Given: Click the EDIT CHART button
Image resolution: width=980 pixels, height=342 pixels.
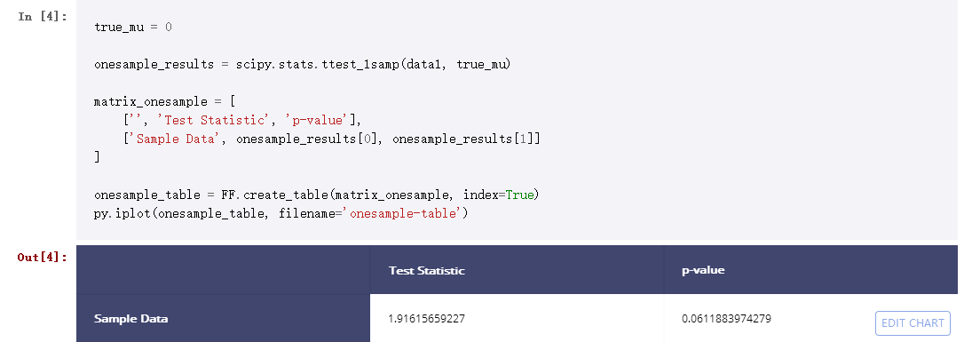Looking at the screenshot, I should click(x=913, y=323).
